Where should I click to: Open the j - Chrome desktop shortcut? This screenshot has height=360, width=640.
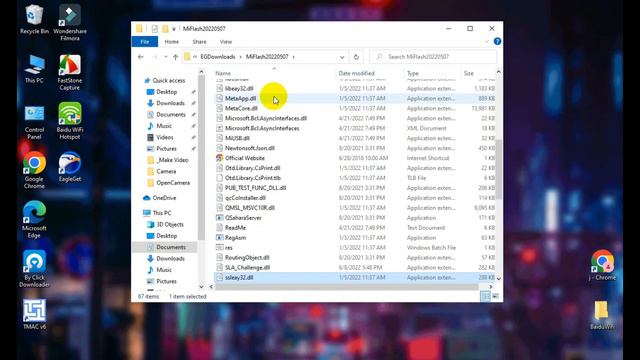coord(602,266)
